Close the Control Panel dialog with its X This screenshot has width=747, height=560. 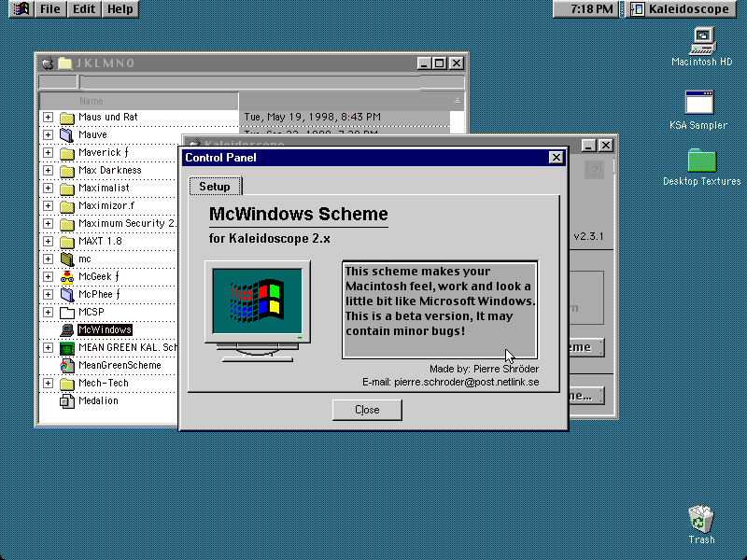[556, 158]
